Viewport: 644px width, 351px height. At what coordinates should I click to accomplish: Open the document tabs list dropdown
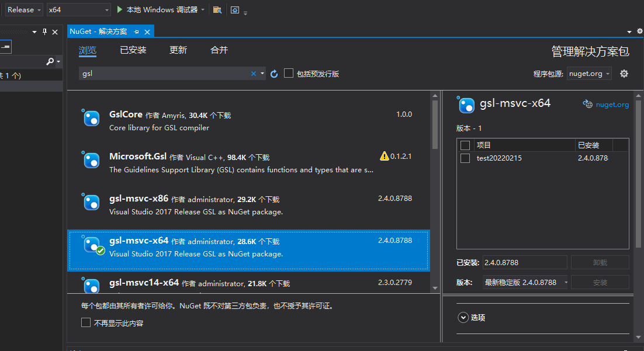(629, 32)
